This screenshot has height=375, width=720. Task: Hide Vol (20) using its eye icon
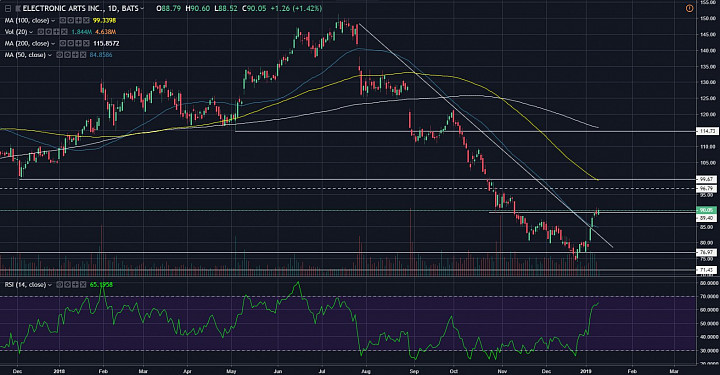[x=41, y=32]
